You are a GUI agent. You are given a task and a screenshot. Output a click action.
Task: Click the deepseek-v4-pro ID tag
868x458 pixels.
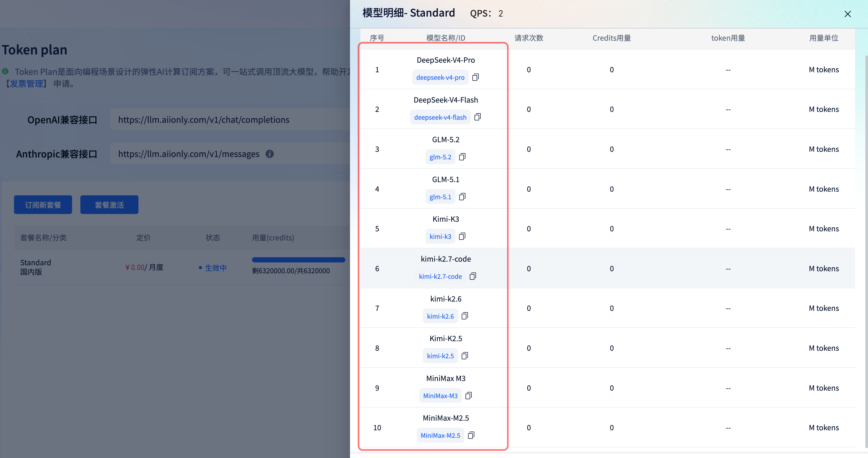tap(440, 77)
